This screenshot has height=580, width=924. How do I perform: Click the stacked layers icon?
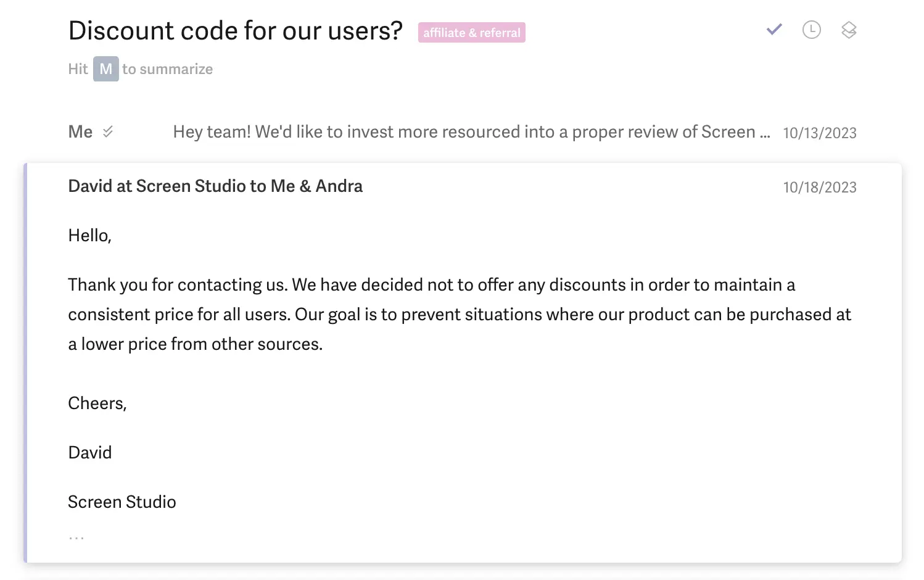849,30
